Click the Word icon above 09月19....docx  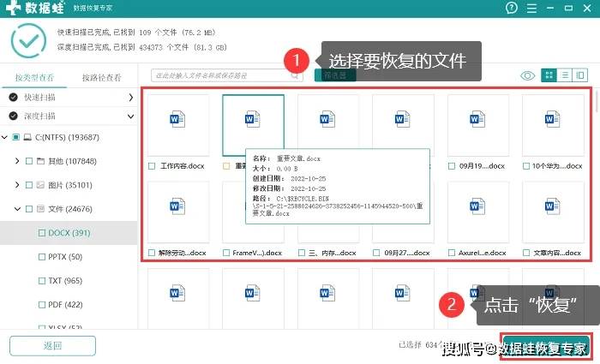pyautogui.click(x=477, y=119)
